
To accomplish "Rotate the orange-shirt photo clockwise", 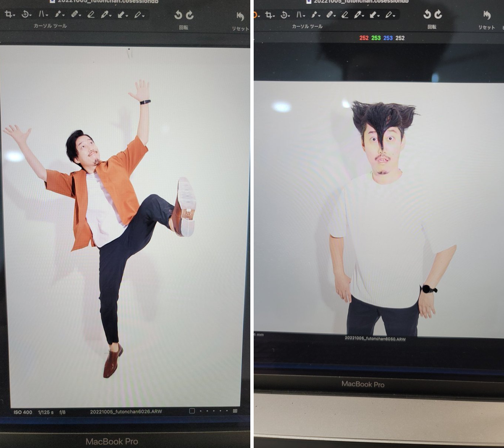I will click(x=190, y=15).
